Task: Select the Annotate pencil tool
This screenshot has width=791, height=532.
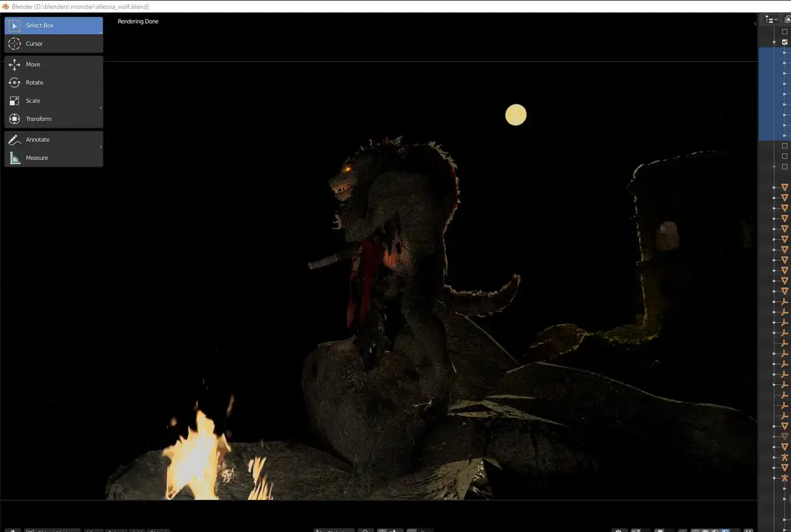Action: (53, 140)
